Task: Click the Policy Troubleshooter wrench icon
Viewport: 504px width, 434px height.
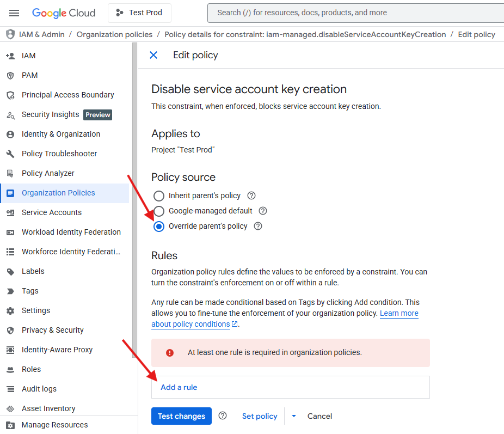Action: 10,154
